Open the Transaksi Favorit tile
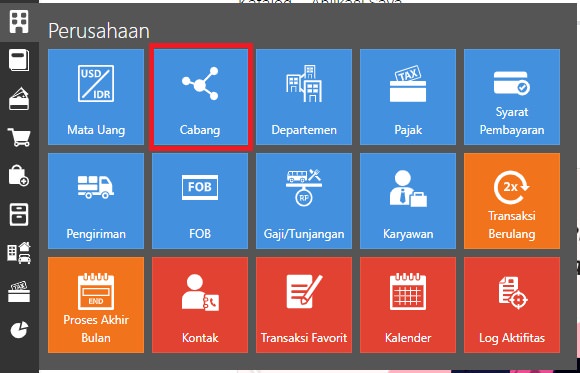Image resolution: width=580 pixels, height=373 pixels. point(304,305)
